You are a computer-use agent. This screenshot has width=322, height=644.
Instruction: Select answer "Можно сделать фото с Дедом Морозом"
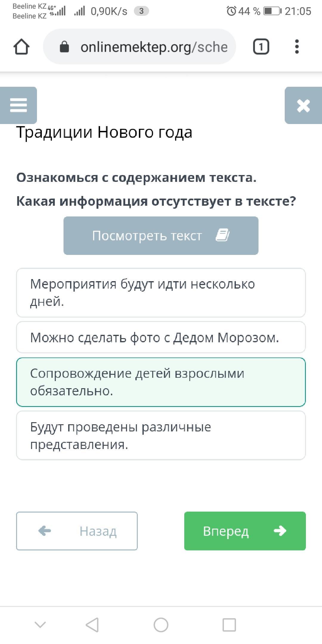coord(161,338)
